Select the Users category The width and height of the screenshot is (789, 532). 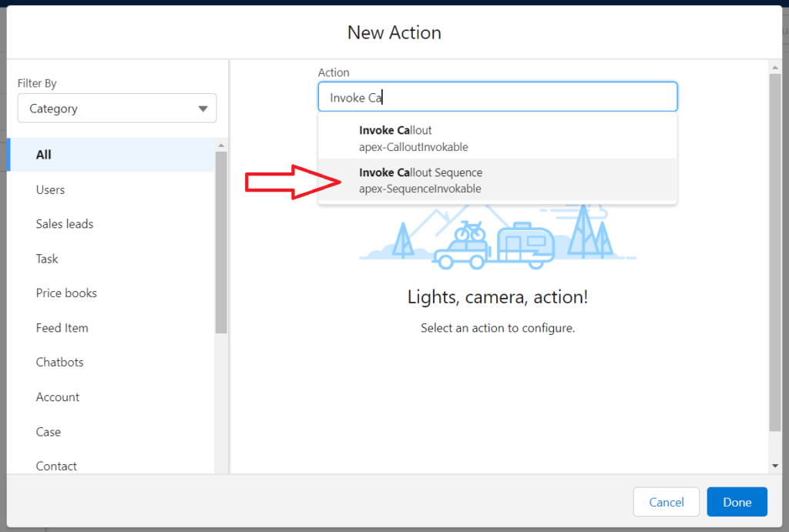click(x=50, y=189)
